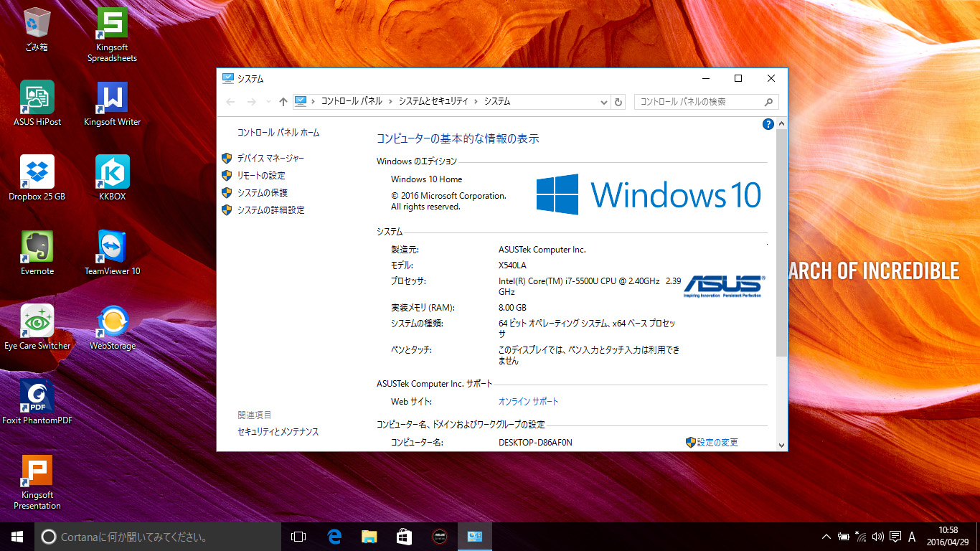Open the Wi-Fi network tray icon

tap(860, 537)
